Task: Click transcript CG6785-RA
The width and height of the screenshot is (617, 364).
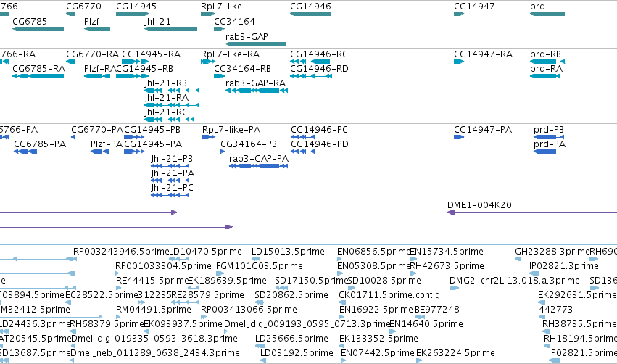Action: coord(38,69)
